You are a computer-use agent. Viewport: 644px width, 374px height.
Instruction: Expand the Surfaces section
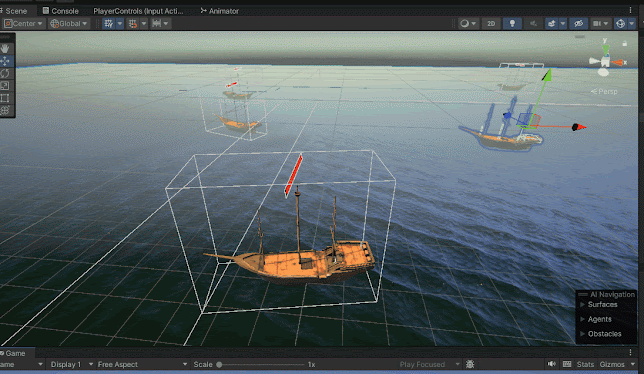pos(602,304)
